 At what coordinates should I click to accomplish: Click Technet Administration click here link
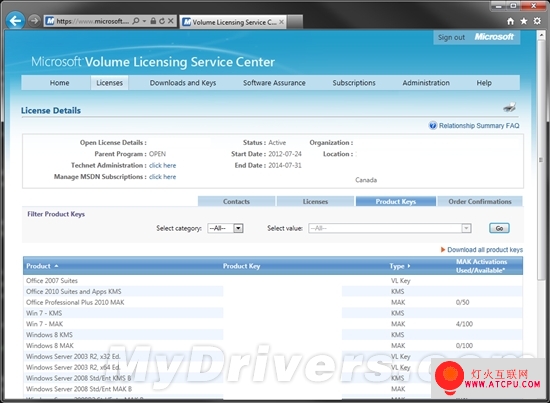click(x=162, y=165)
